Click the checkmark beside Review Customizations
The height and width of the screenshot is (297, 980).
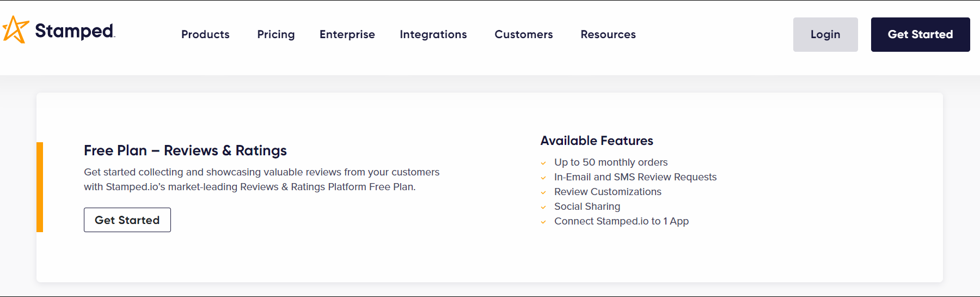click(543, 192)
